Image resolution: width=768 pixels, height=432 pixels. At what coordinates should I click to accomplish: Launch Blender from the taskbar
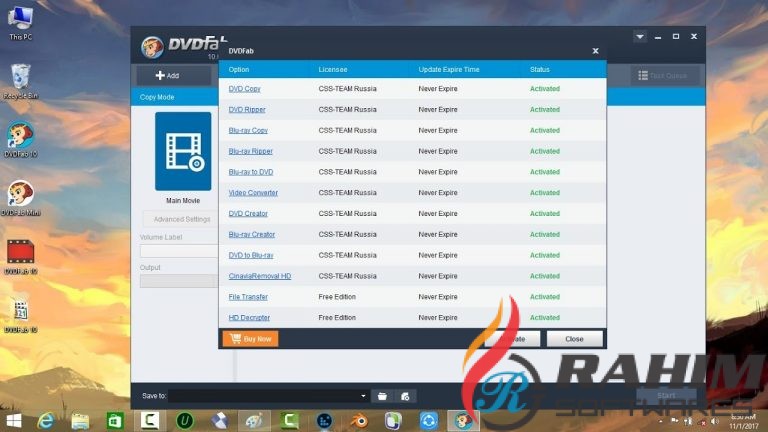click(x=359, y=421)
